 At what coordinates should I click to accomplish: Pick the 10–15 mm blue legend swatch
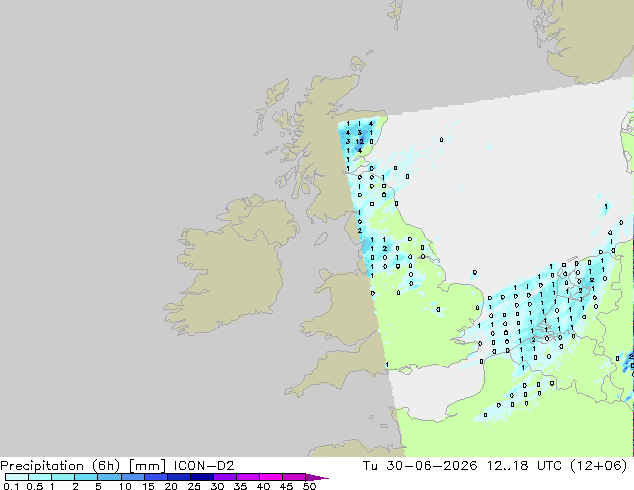click(x=133, y=477)
